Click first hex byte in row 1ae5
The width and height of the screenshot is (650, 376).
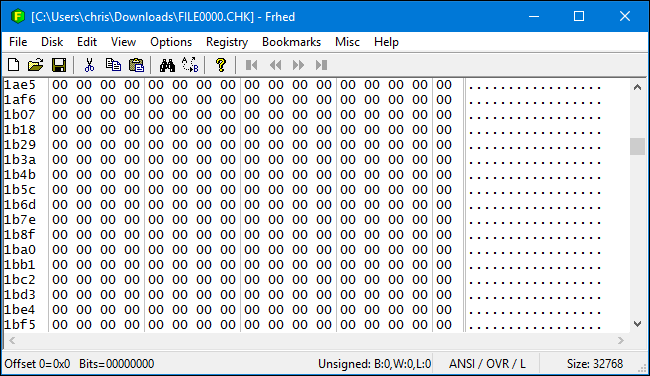(60, 85)
